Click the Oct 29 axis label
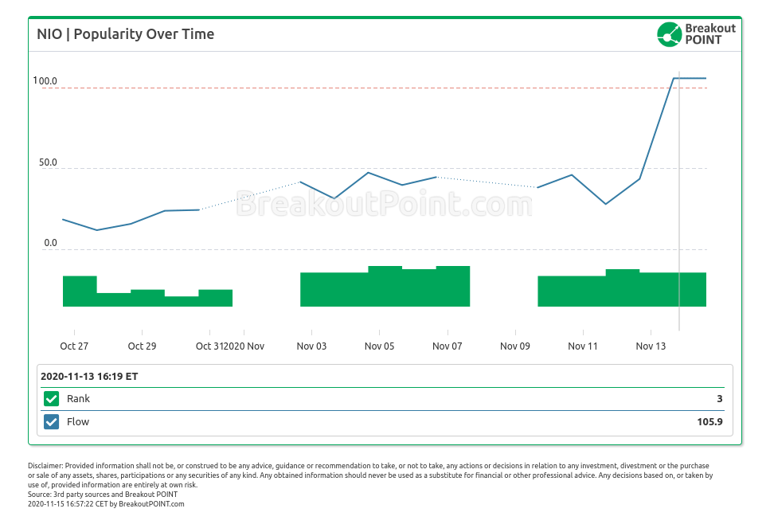 click(x=142, y=346)
